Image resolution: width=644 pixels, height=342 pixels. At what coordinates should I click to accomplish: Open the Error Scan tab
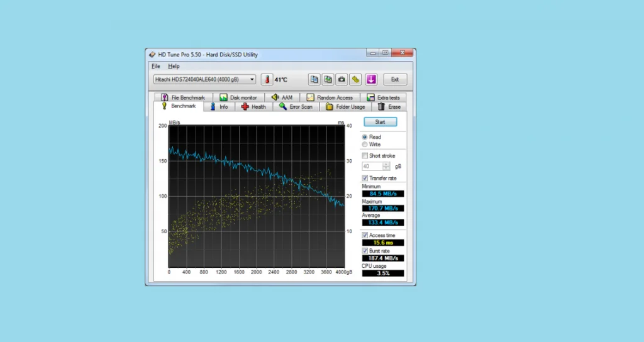(296, 107)
